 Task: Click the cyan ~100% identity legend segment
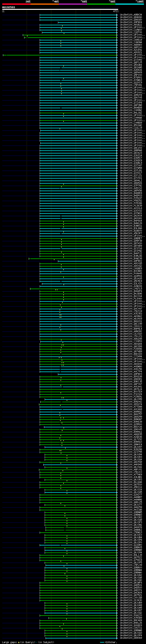(x=130, y=4)
